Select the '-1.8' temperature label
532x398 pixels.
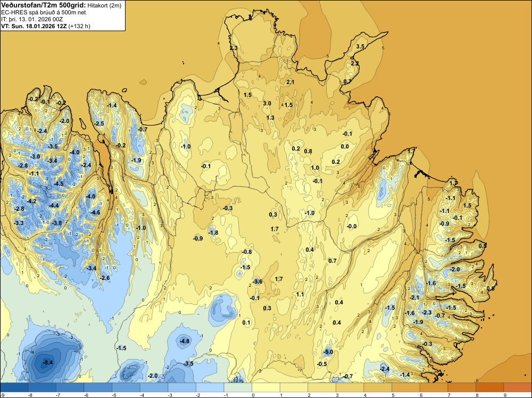pos(213,233)
